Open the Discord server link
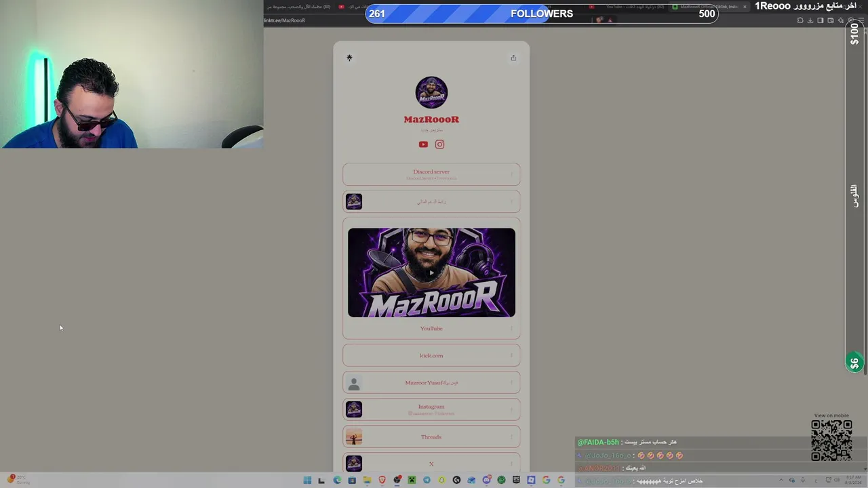This screenshot has width=868, height=488. pos(431,174)
